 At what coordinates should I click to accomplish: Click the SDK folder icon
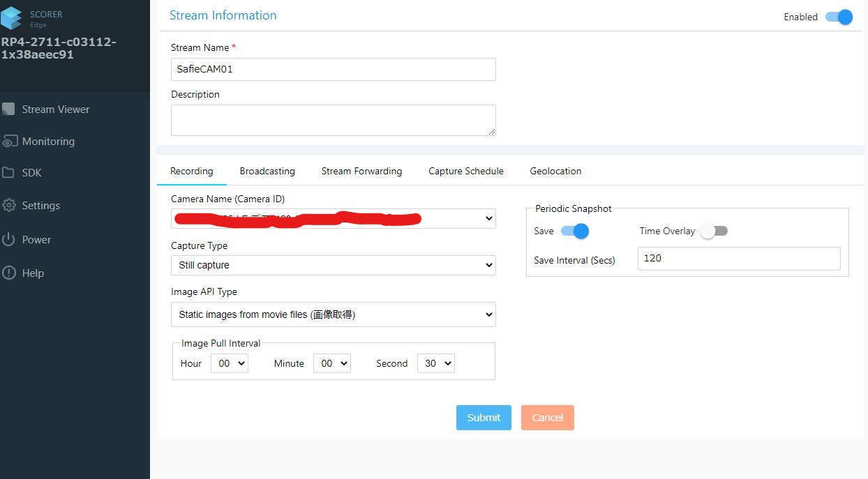[x=8, y=173]
